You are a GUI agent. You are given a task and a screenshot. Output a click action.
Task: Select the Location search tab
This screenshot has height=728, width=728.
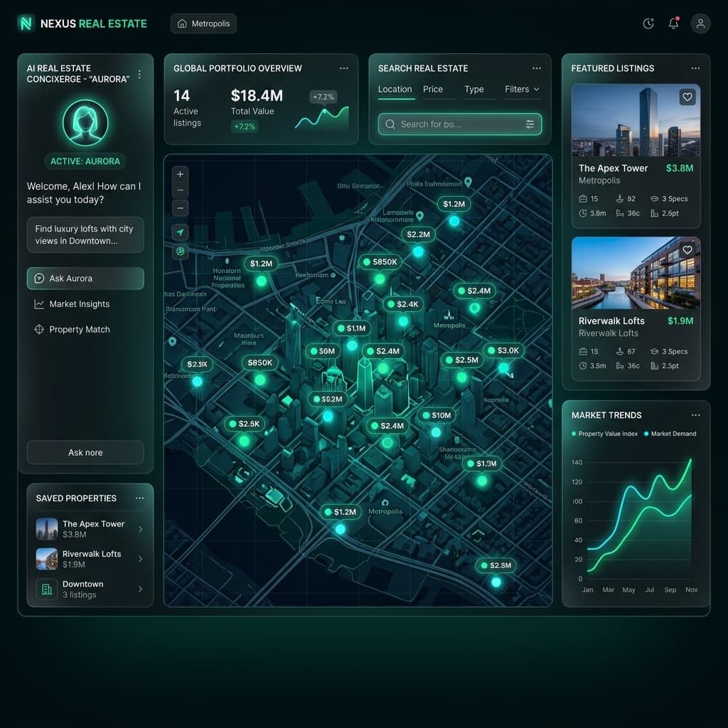click(x=395, y=89)
